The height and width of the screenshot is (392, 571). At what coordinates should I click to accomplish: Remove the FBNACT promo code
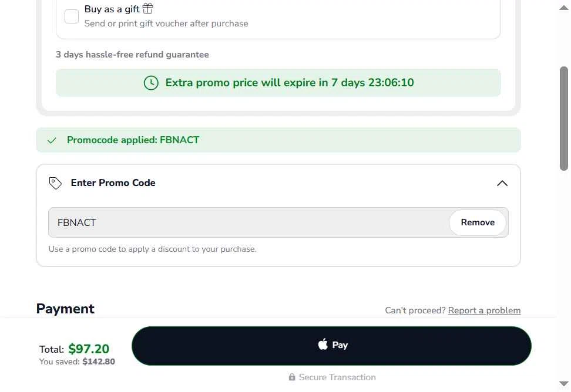(x=478, y=222)
